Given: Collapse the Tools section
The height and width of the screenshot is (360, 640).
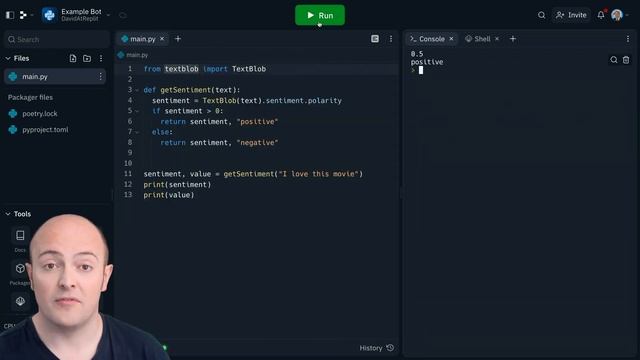Looking at the screenshot, I should tap(8, 214).
